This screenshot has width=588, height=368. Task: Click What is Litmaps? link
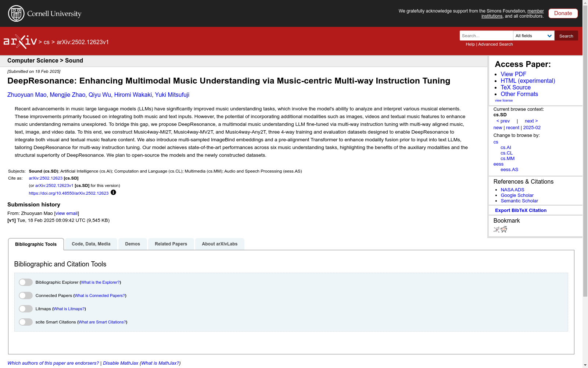[69, 309]
